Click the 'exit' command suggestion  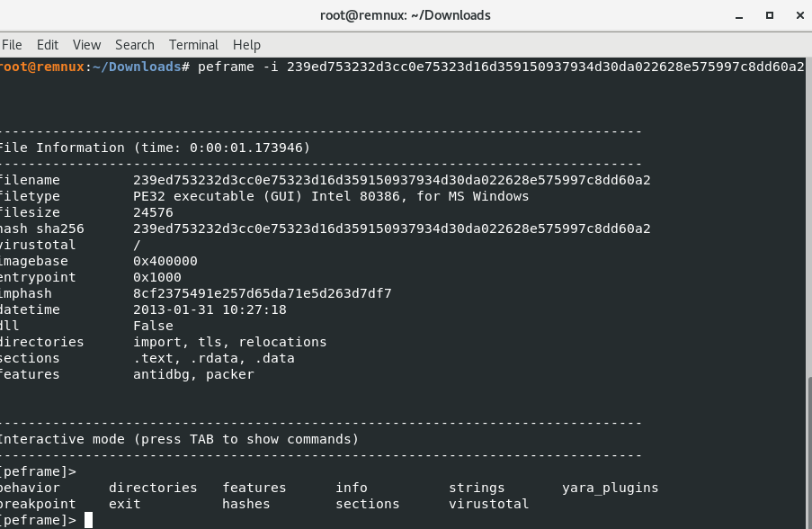124,504
